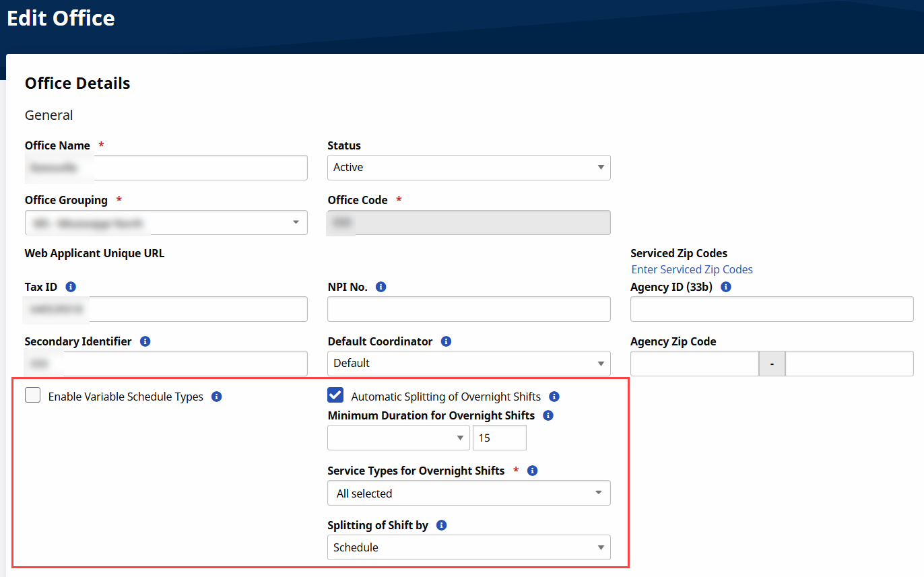Viewport: 924px width, 577px height.
Task: Click the Agency ID (33b) info icon
Action: click(x=725, y=287)
